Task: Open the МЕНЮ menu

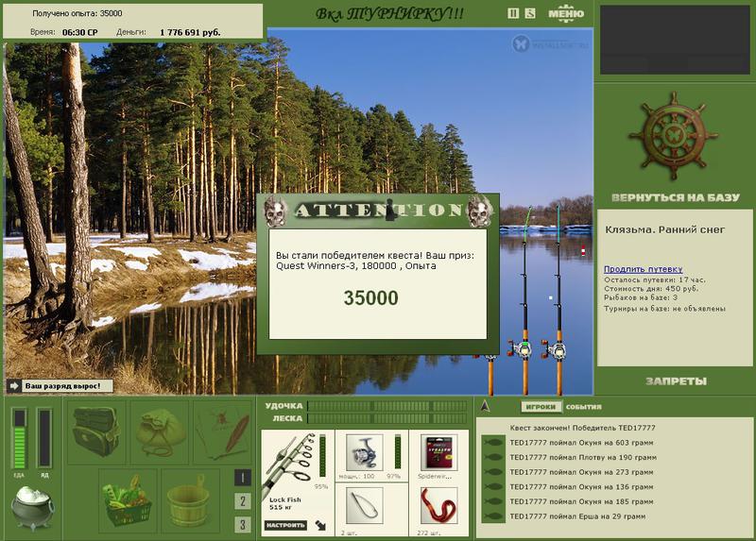Action: pos(565,13)
